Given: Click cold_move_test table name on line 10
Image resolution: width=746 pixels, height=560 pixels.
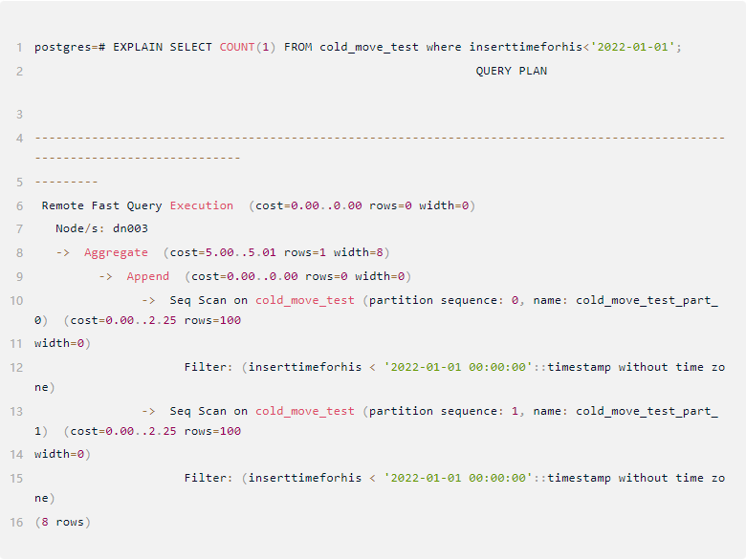Looking at the screenshot, I should [x=304, y=300].
